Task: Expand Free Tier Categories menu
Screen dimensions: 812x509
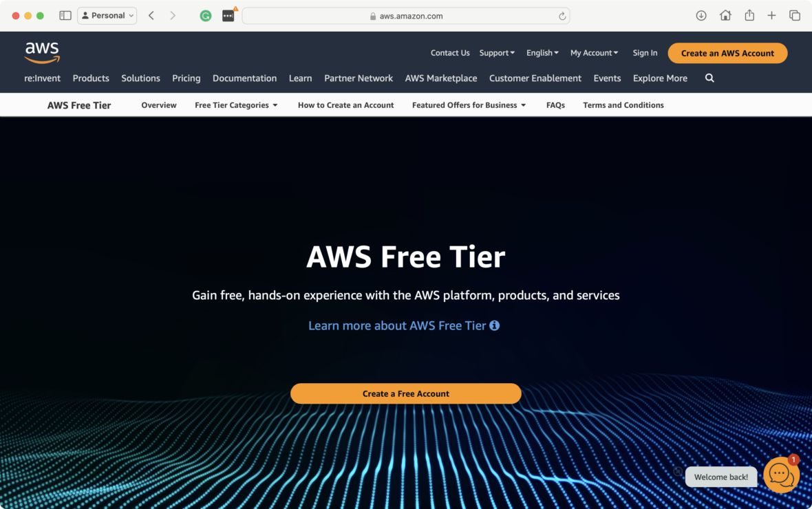Action: point(236,105)
